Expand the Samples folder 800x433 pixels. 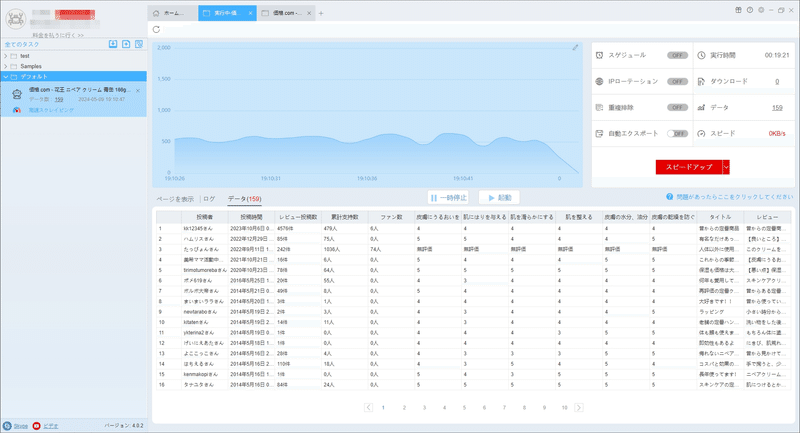[6, 66]
